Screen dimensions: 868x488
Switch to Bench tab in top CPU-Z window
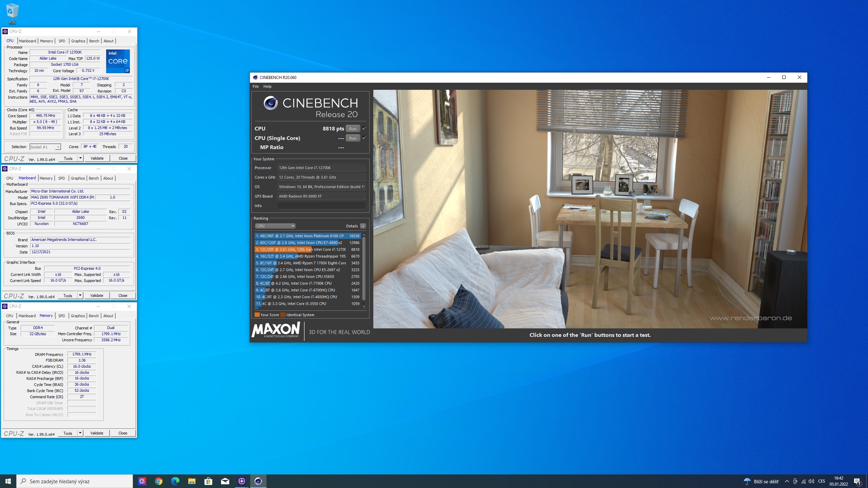click(94, 41)
